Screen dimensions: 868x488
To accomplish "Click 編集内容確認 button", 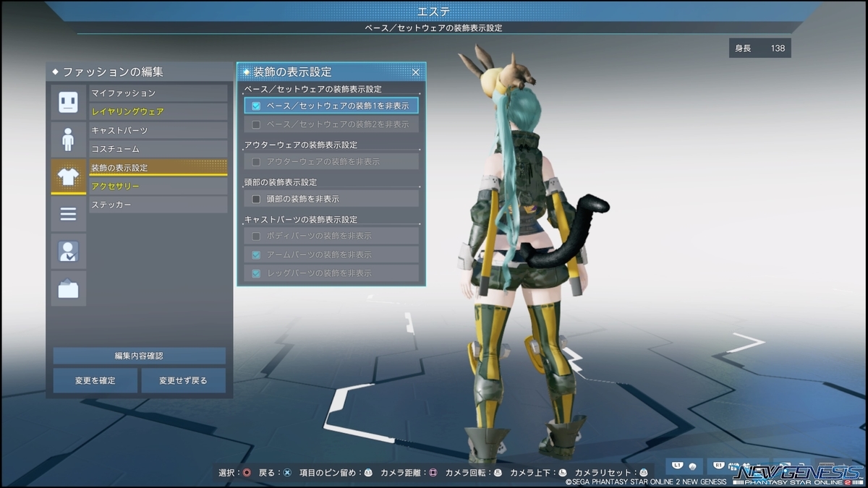I will (x=139, y=356).
